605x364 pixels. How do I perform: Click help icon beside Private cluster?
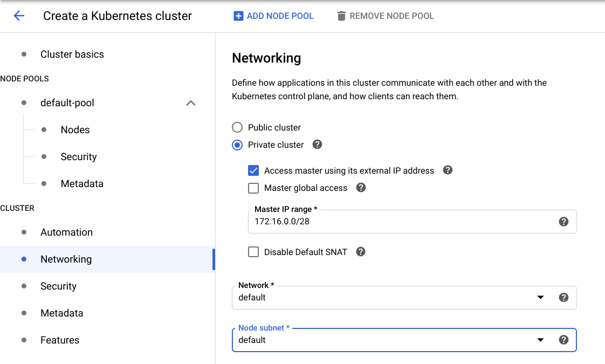[318, 145]
